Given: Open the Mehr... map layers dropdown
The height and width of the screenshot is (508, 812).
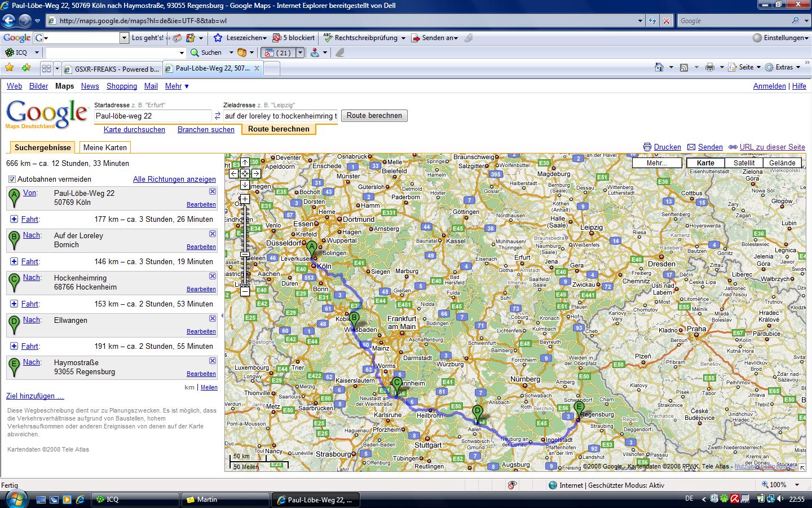Looking at the screenshot, I should click(x=656, y=163).
